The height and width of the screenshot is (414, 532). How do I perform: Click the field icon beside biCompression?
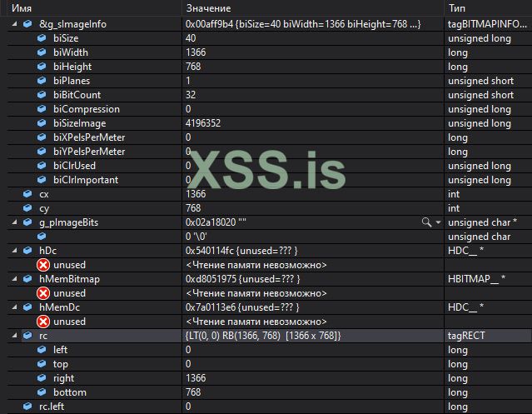[x=42, y=109]
